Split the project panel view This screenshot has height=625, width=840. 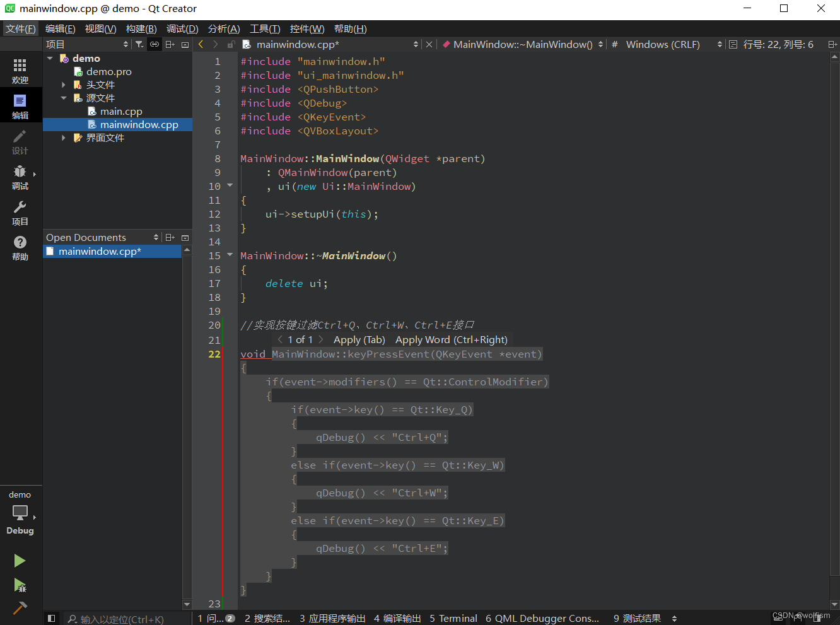[x=170, y=44]
